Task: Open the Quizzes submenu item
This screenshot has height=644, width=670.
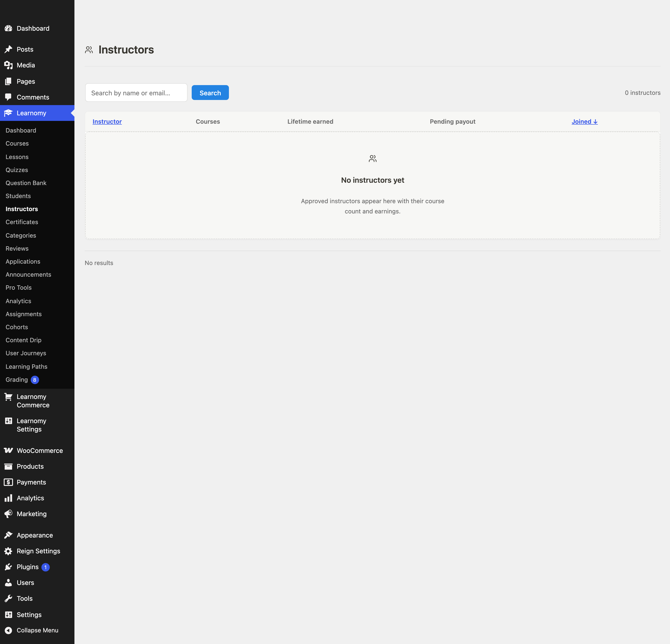Action: tap(17, 170)
